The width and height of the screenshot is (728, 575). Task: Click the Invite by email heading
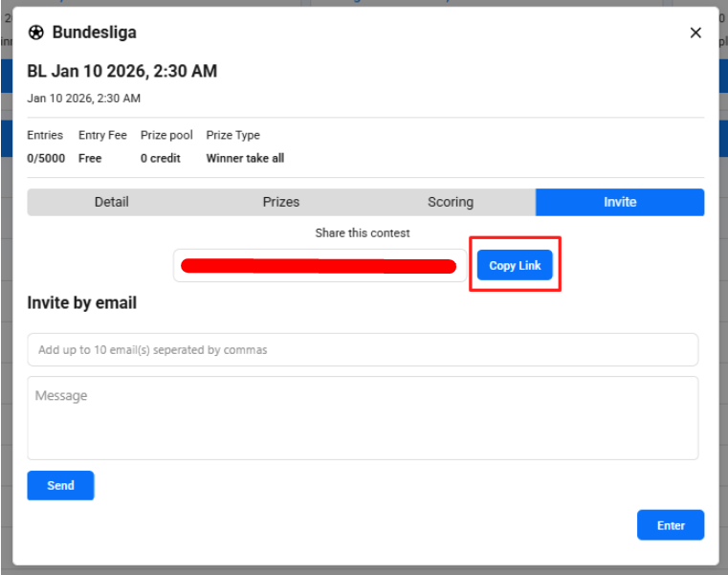pyautogui.click(x=82, y=302)
